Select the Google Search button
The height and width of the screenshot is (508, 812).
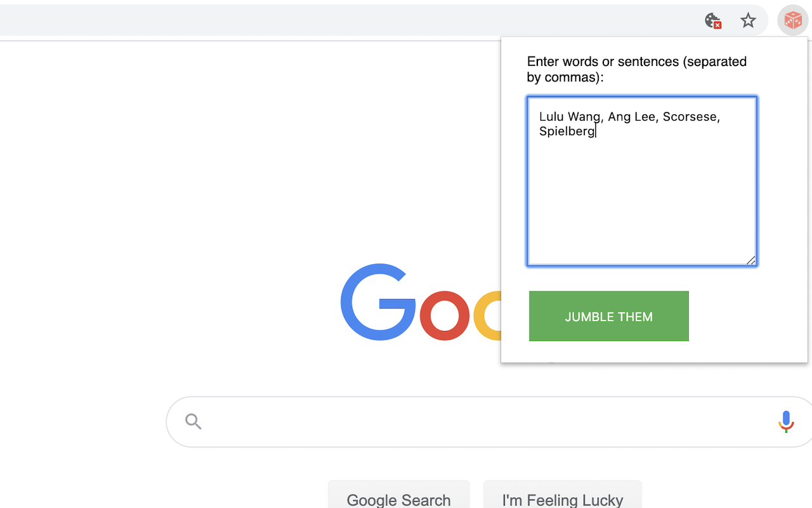click(398, 500)
